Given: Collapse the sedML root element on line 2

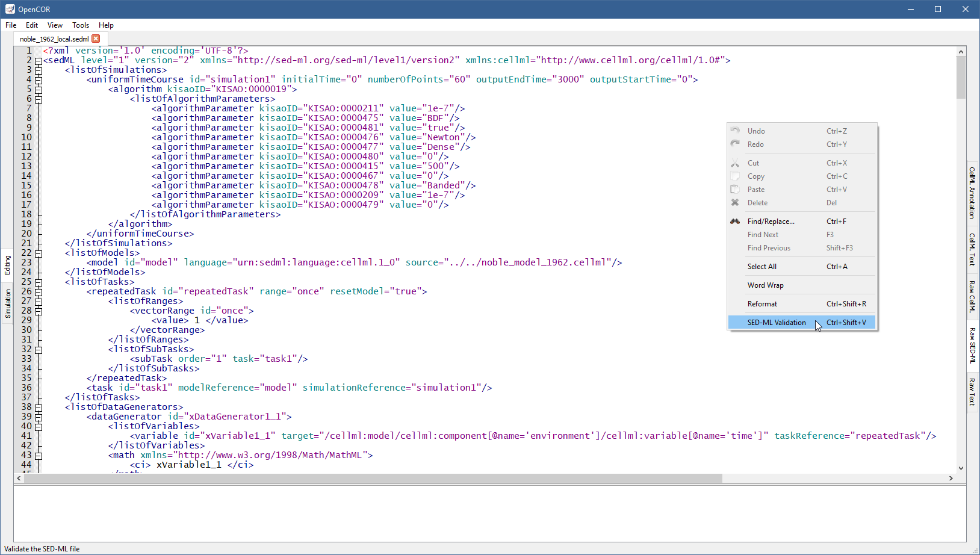Looking at the screenshot, I should (x=39, y=61).
